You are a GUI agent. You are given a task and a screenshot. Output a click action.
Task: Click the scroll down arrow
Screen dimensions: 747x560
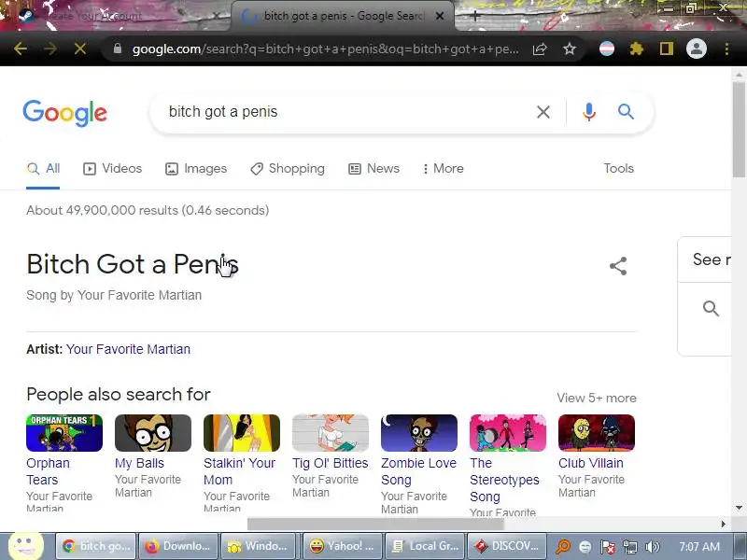739,508
